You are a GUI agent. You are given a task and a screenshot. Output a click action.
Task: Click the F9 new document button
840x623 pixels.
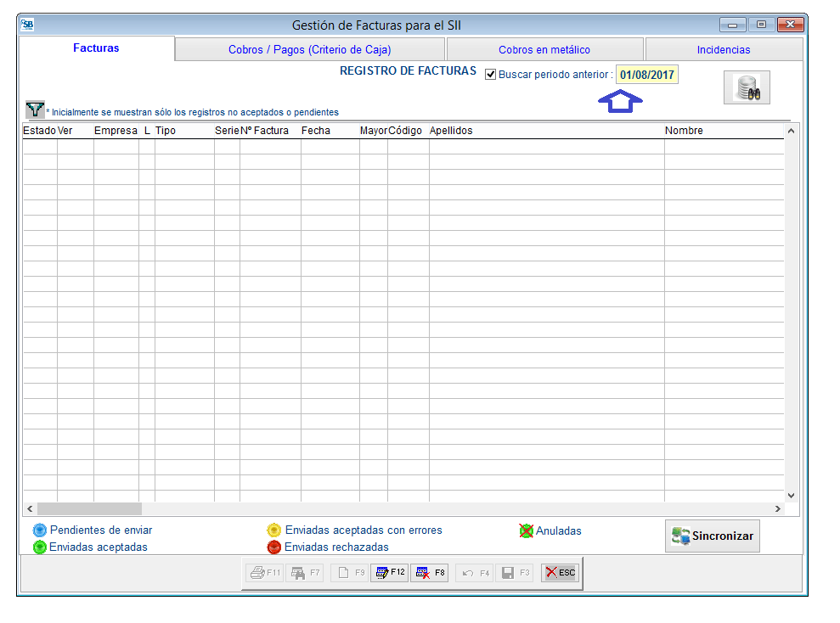351,573
